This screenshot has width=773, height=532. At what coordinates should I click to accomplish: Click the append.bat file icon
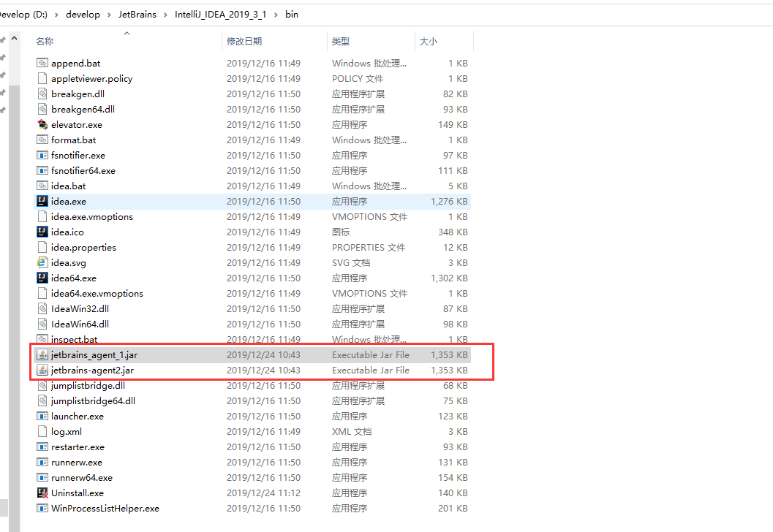click(x=42, y=63)
